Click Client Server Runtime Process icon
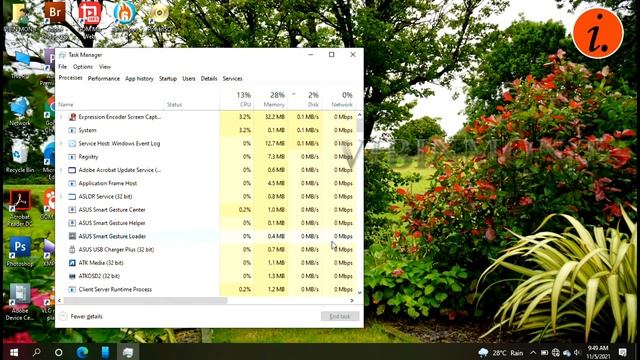This screenshot has width=640, height=360. 72,289
